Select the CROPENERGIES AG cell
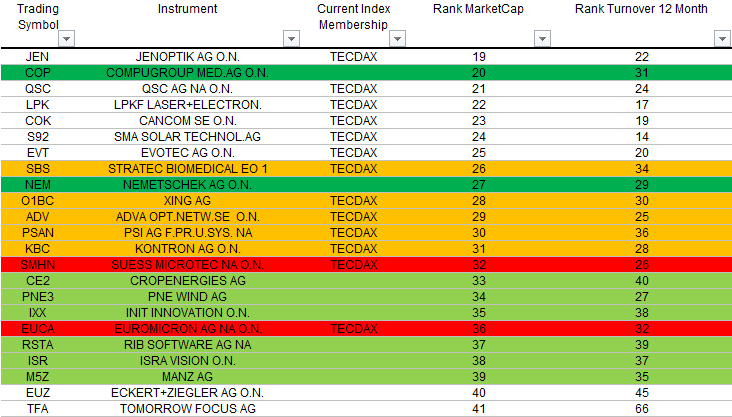 click(x=187, y=281)
